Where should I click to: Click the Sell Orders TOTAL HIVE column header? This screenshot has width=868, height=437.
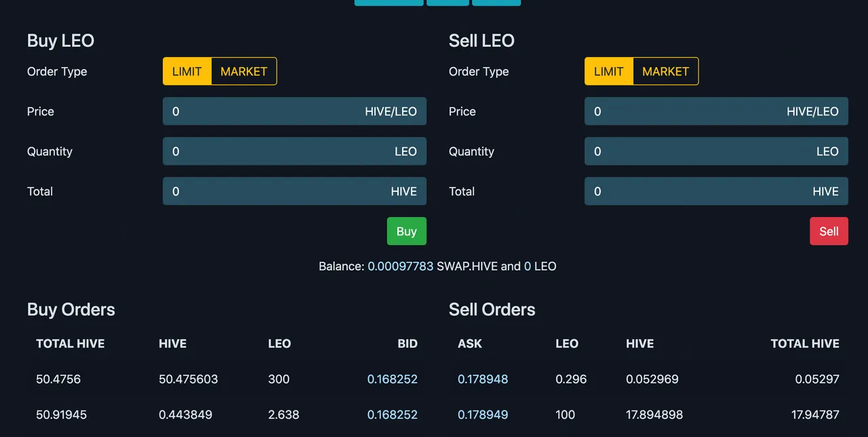[805, 343]
